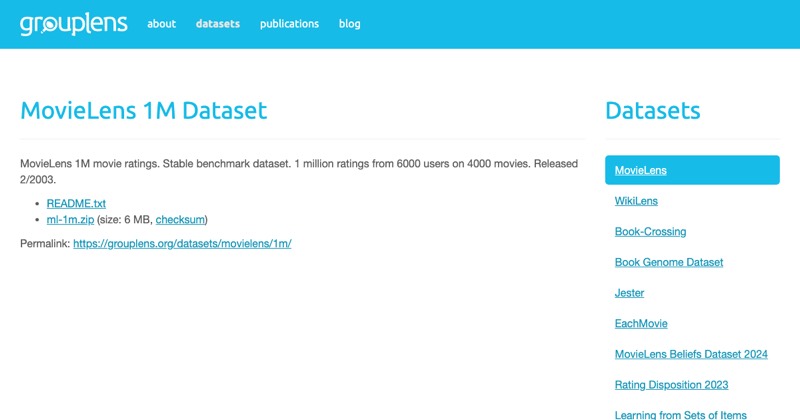
Task: Open the checksum link
Action: (180, 219)
